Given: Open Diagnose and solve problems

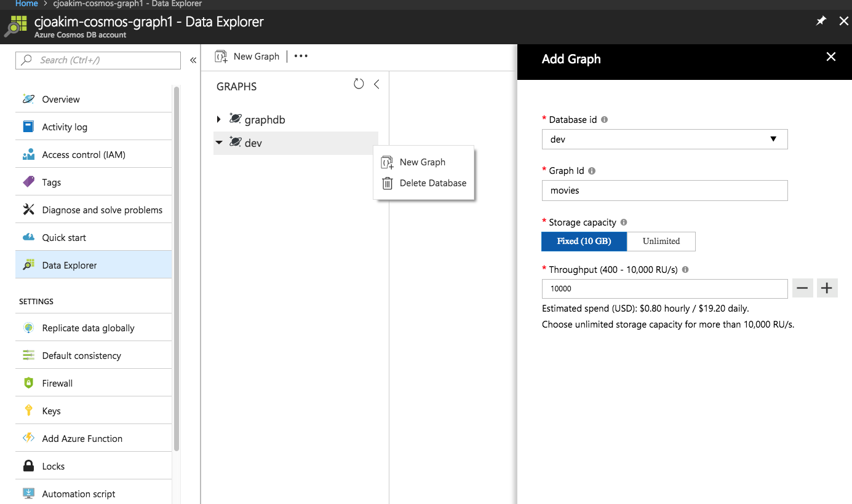Looking at the screenshot, I should pyautogui.click(x=94, y=210).
